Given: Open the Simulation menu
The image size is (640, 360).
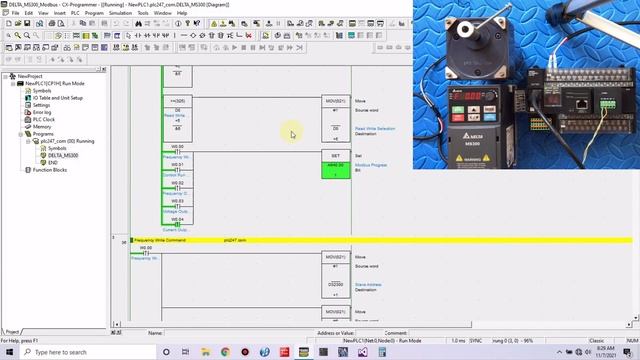Looking at the screenshot, I should [120, 13].
